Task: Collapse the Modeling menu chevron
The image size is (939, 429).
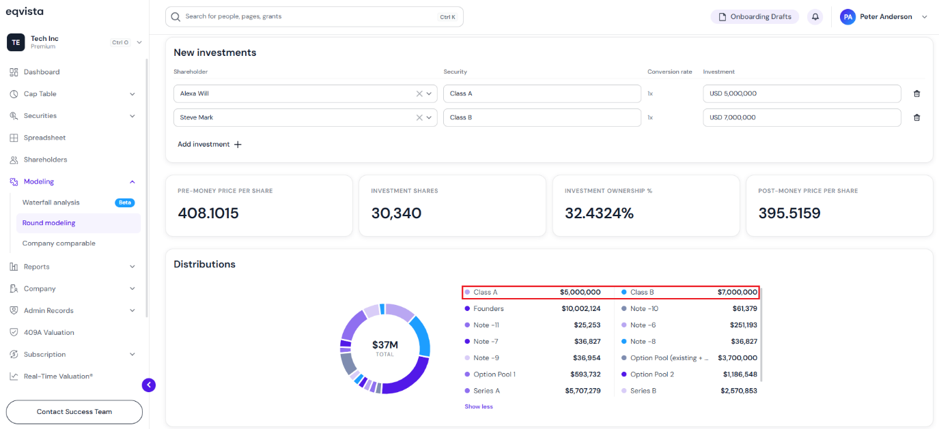Action: pos(132,182)
